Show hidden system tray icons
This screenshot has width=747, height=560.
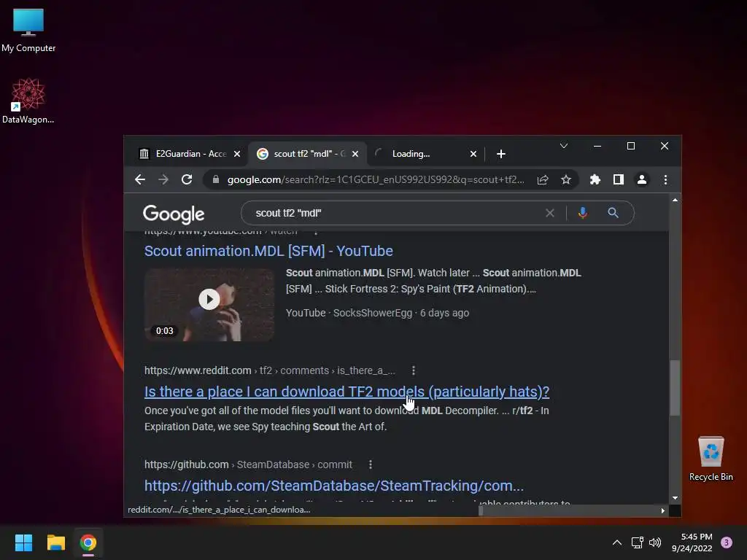click(x=617, y=542)
